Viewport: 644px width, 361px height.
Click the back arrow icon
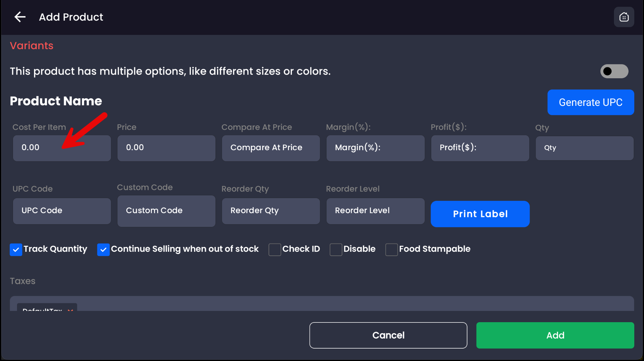(20, 17)
